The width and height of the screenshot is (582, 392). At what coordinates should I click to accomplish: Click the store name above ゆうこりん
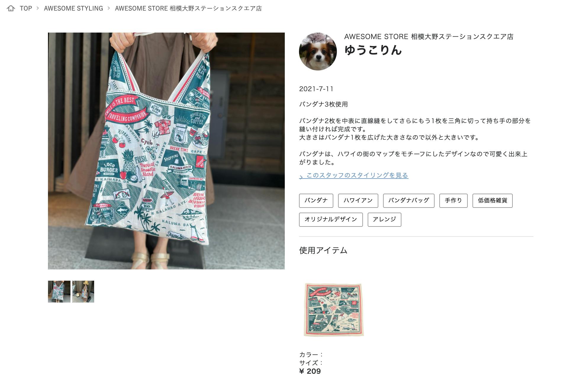[x=429, y=37]
